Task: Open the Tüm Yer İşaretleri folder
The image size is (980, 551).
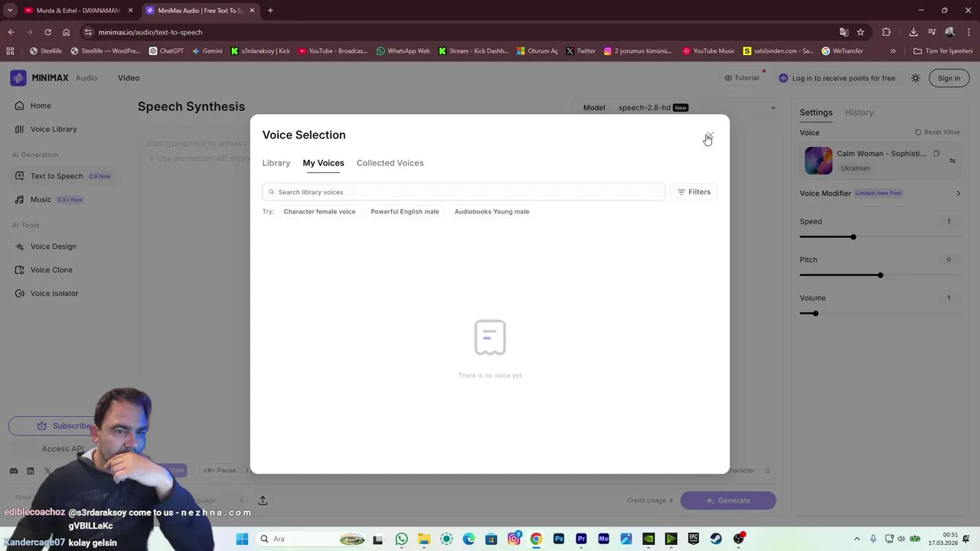Action: tap(942, 51)
